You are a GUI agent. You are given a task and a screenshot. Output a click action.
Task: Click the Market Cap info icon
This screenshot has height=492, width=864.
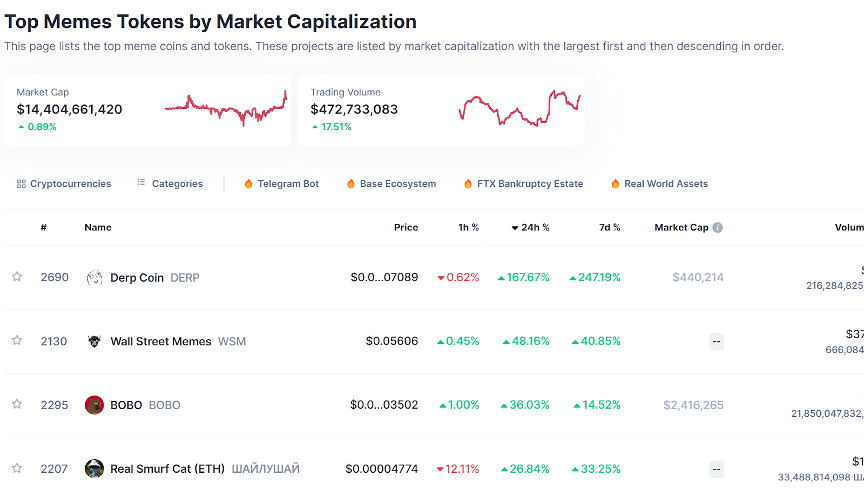[717, 228]
